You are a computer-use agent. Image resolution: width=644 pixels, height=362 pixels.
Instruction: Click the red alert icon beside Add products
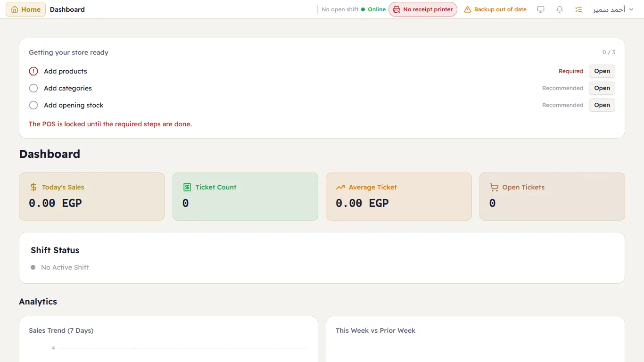pyautogui.click(x=33, y=71)
